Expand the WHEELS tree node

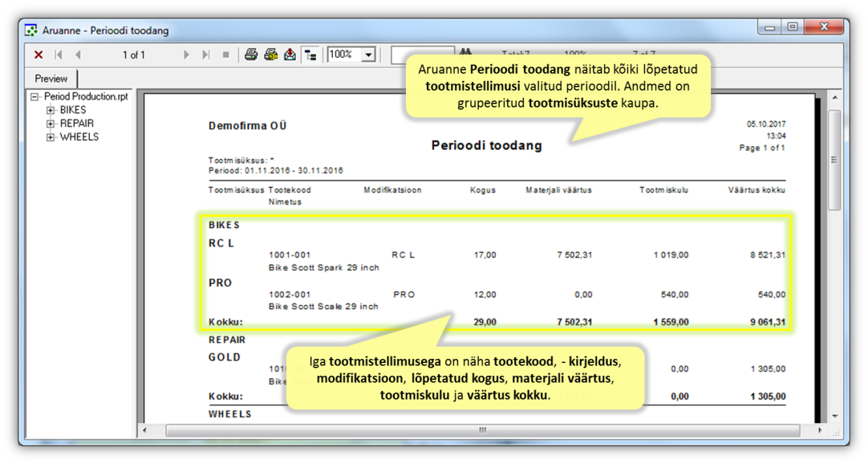[x=51, y=137]
